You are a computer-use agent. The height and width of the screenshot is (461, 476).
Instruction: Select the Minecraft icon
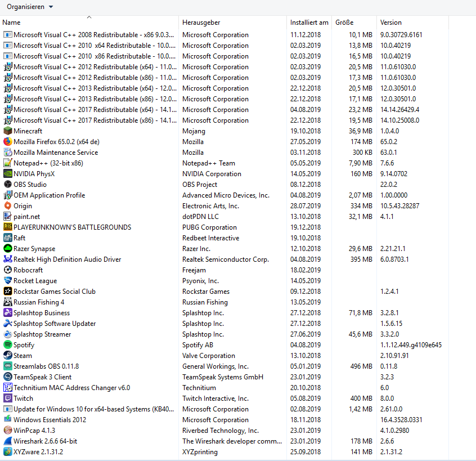(7, 131)
